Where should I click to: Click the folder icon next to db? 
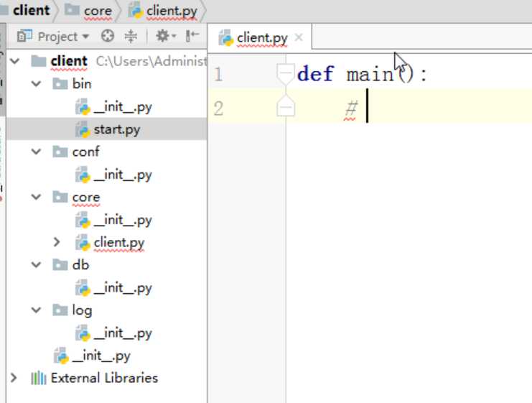(60, 264)
